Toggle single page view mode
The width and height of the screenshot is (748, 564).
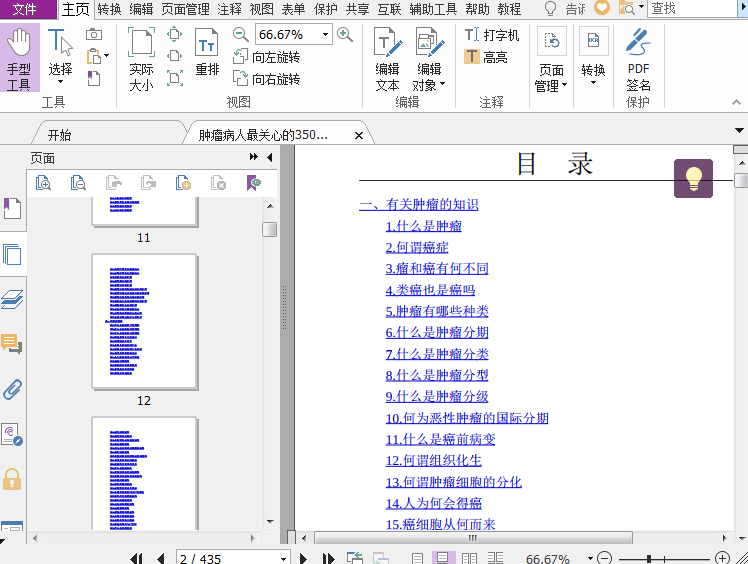(417, 558)
